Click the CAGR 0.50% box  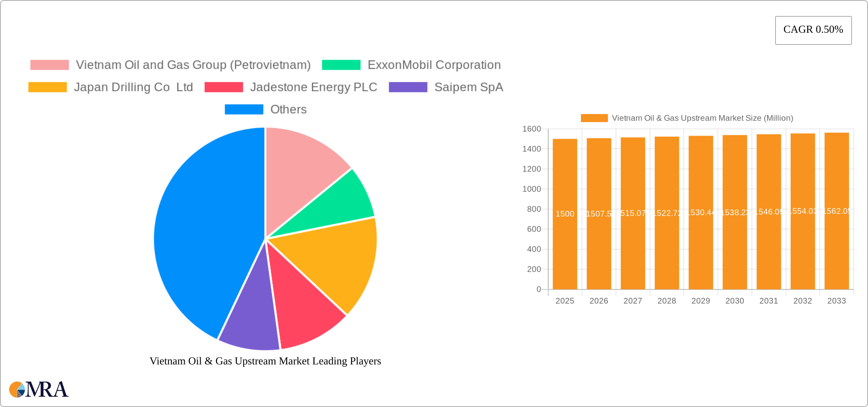[x=813, y=30]
